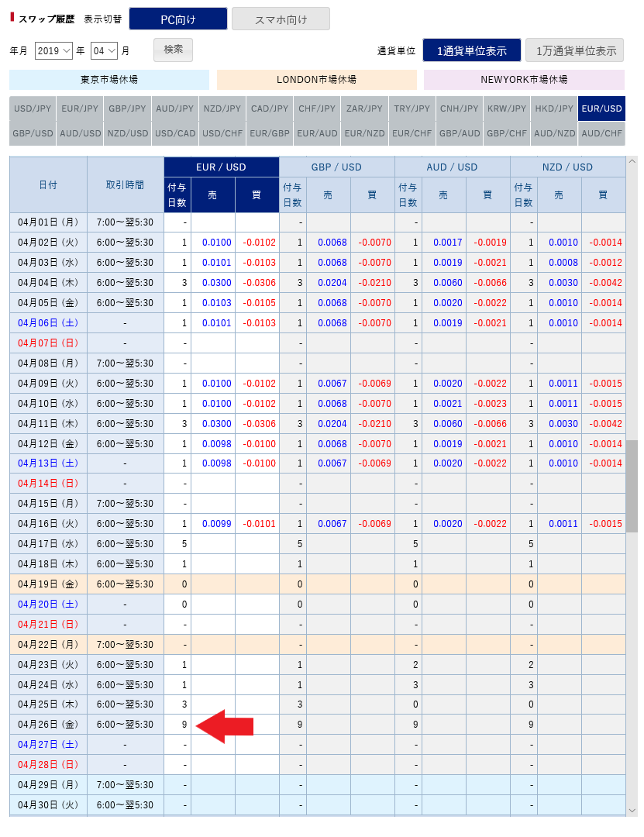This screenshot has height=837, width=644.
Task: Click EUR/USD buy value -0.0105 on 04月05日
Action: (260, 303)
